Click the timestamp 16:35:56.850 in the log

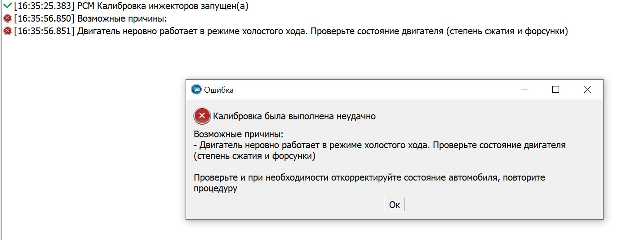pos(44,18)
